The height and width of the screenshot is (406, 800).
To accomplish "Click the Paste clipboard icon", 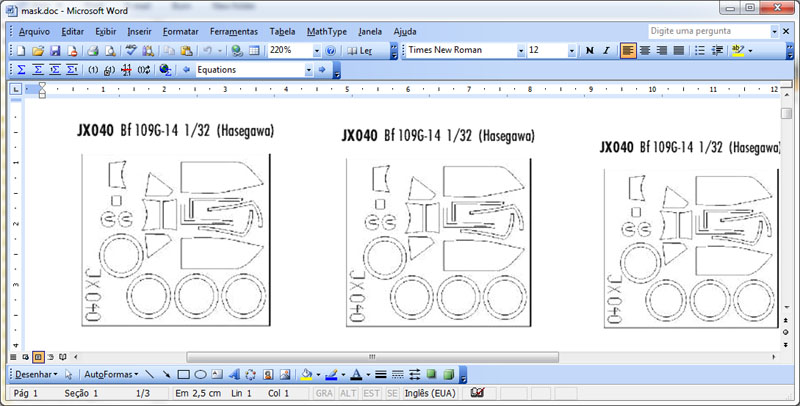I will coord(187,50).
